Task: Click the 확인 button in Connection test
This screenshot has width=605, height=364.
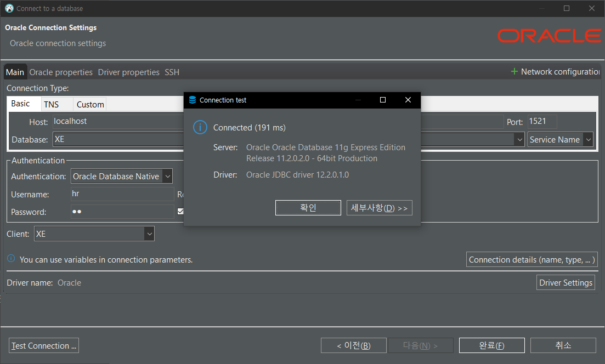Action: tap(308, 208)
